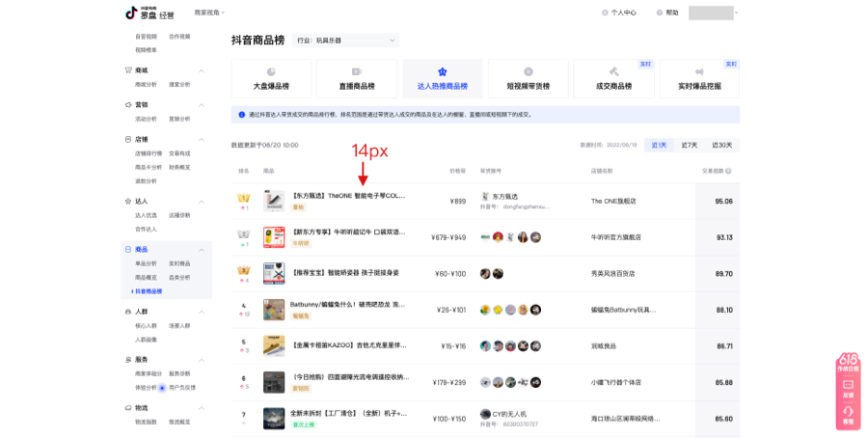Select 近1天 time range
This screenshot has height=438, width=868.
(x=659, y=145)
